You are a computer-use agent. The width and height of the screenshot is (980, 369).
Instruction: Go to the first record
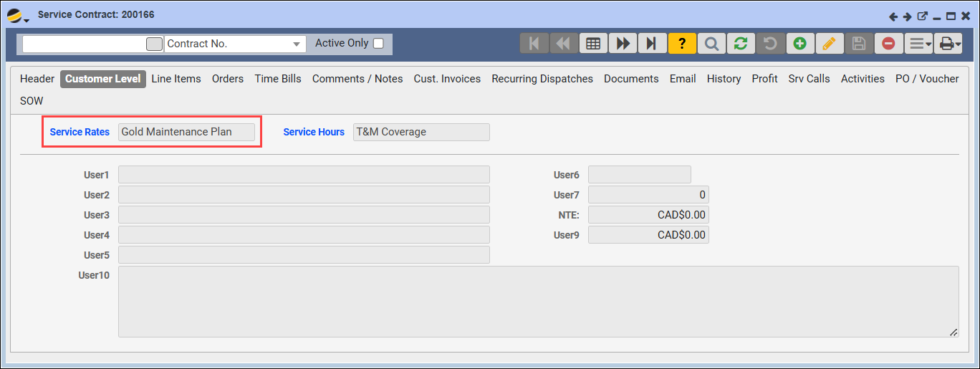[534, 44]
